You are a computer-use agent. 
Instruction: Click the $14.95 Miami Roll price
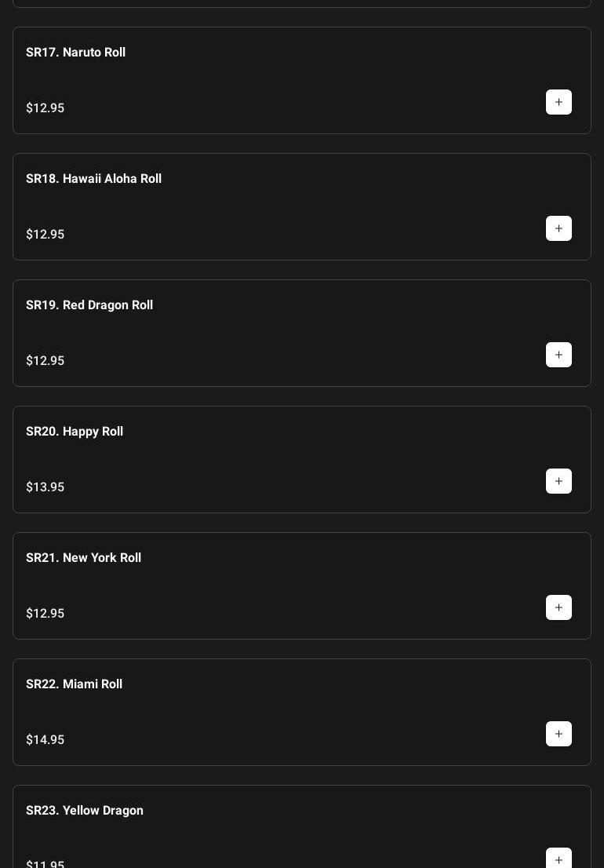point(45,740)
